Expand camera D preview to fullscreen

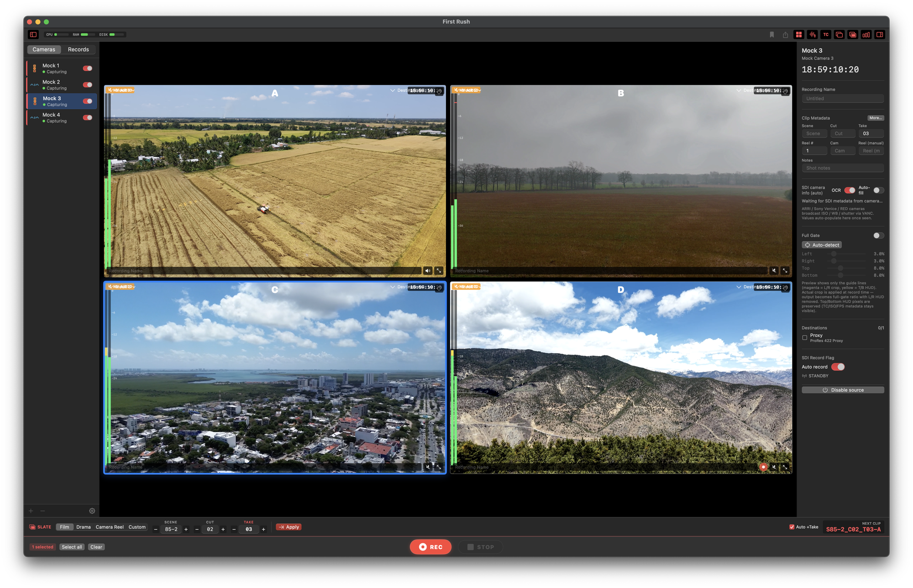(x=785, y=467)
